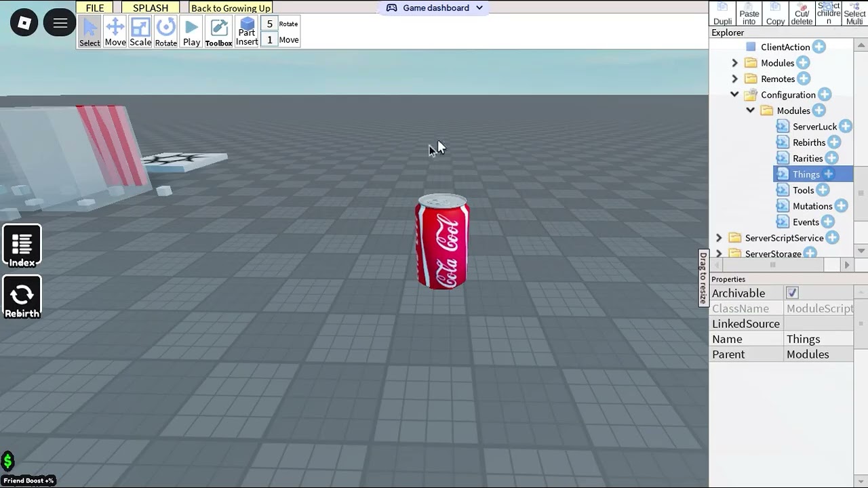Click the plus next to Events
Screen dimensions: 868x488
(x=828, y=222)
